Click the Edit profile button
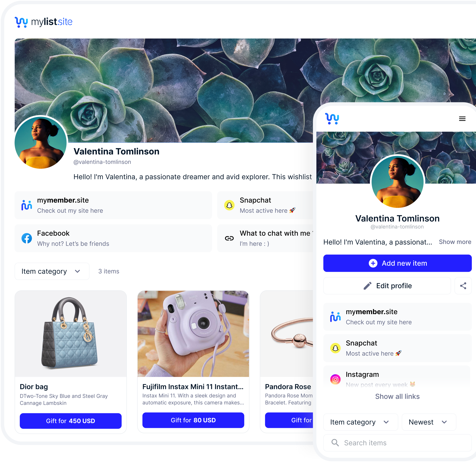 pyautogui.click(x=387, y=286)
